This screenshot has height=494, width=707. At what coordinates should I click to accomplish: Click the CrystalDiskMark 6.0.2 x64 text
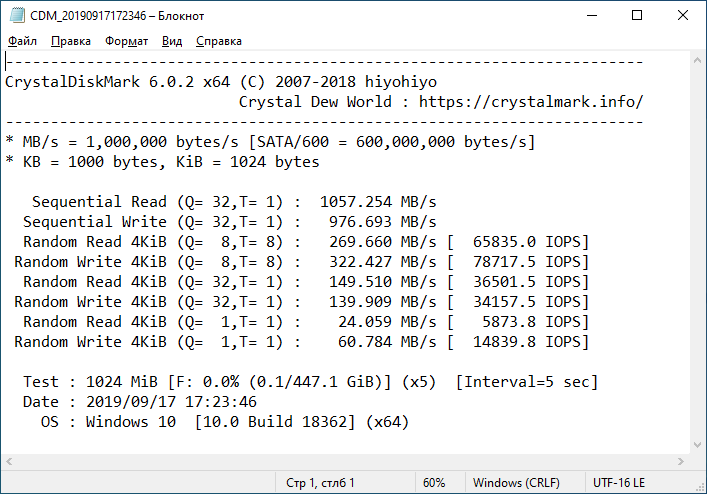tap(117, 82)
